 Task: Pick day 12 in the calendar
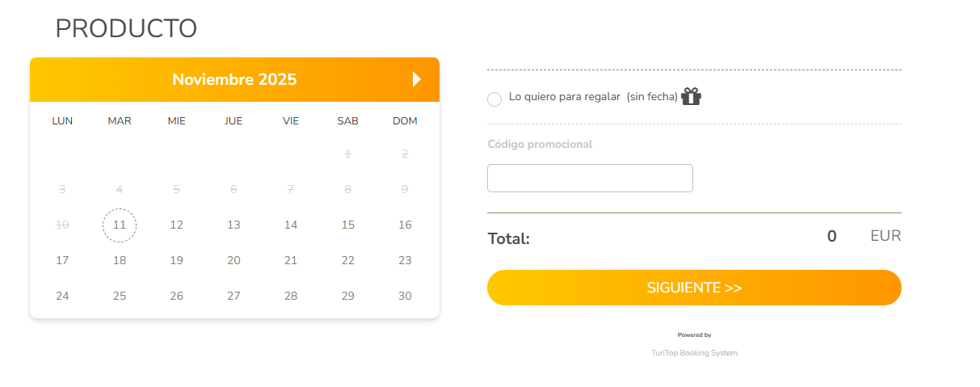pos(177,225)
